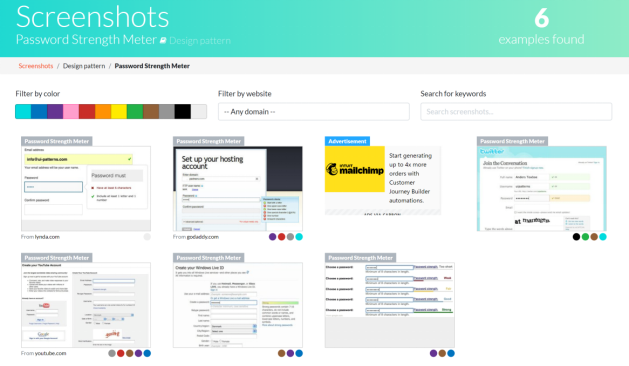This screenshot has width=629, height=366.
Task: Click the black dot under Twitter card
Action: pyautogui.click(x=576, y=237)
